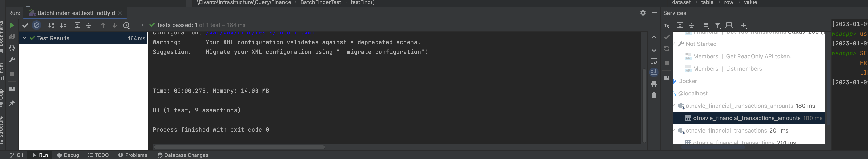Toggle show ignored tests button
This screenshot has width=868, height=159.
click(x=37, y=25)
